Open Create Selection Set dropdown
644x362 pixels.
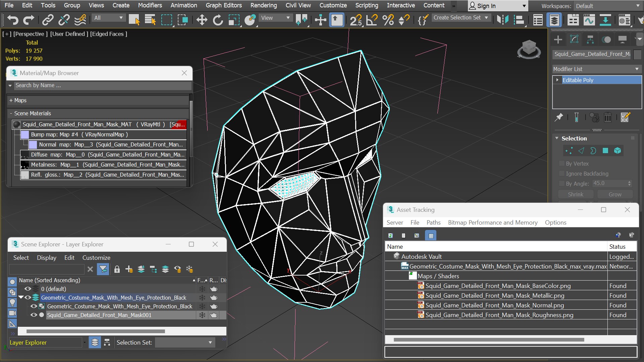click(461, 18)
